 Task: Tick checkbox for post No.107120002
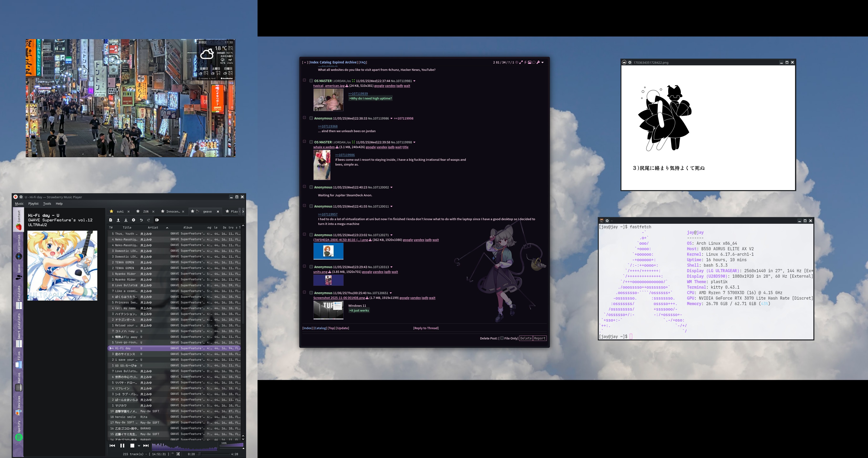(311, 187)
